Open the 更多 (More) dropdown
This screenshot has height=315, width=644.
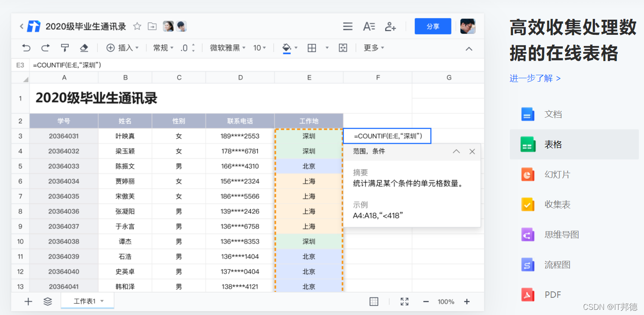[x=372, y=48]
